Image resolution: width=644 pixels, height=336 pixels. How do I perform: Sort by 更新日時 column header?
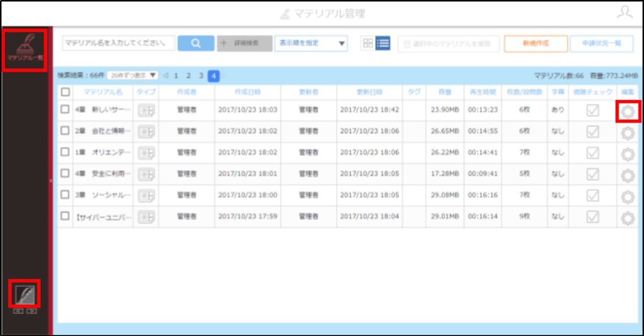(x=369, y=92)
